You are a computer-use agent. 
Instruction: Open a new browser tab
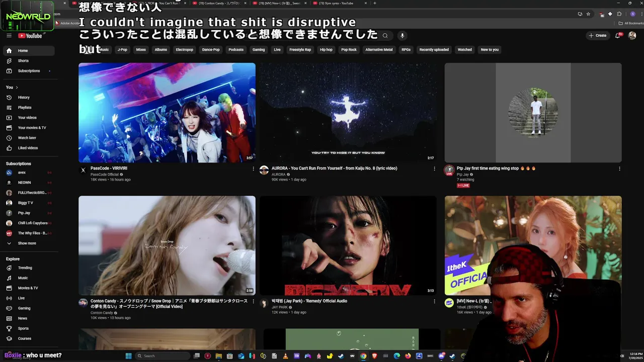pyautogui.click(x=374, y=3)
